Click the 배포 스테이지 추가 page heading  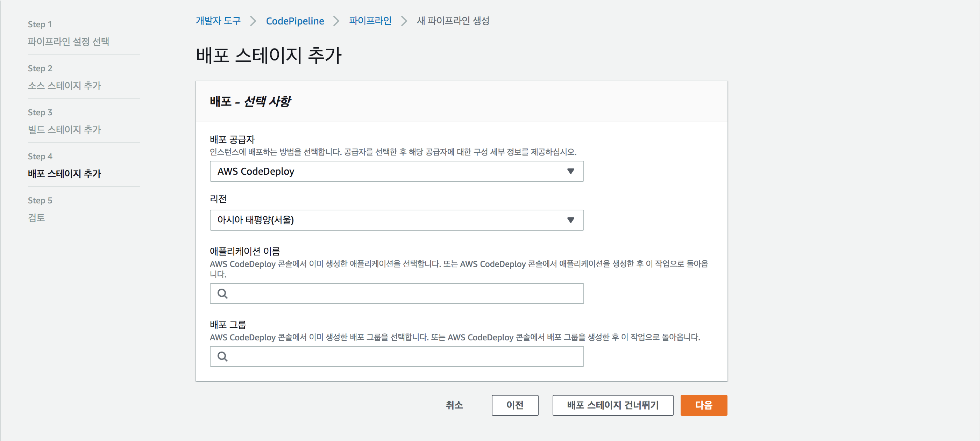click(269, 56)
